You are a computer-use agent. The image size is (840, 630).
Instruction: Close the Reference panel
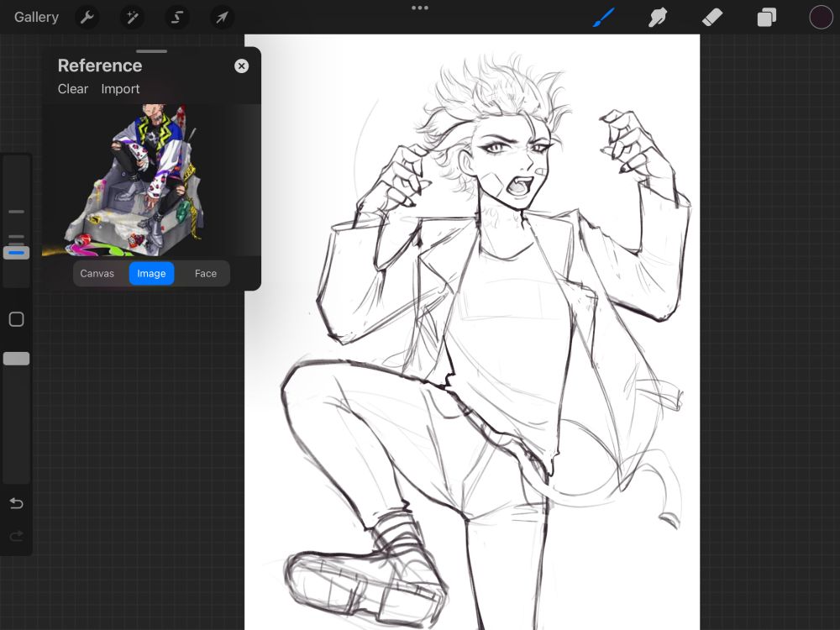(x=242, y=66)
